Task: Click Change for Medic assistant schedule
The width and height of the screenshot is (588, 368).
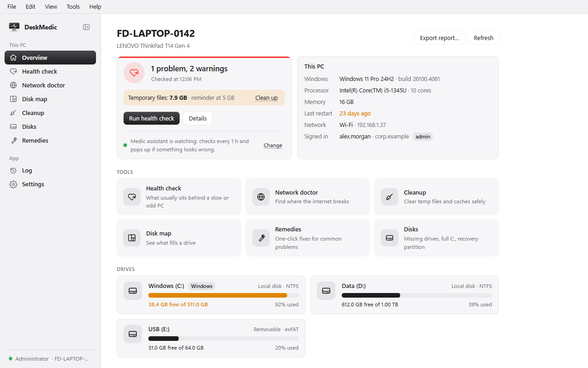Action: tap(273, 145)
